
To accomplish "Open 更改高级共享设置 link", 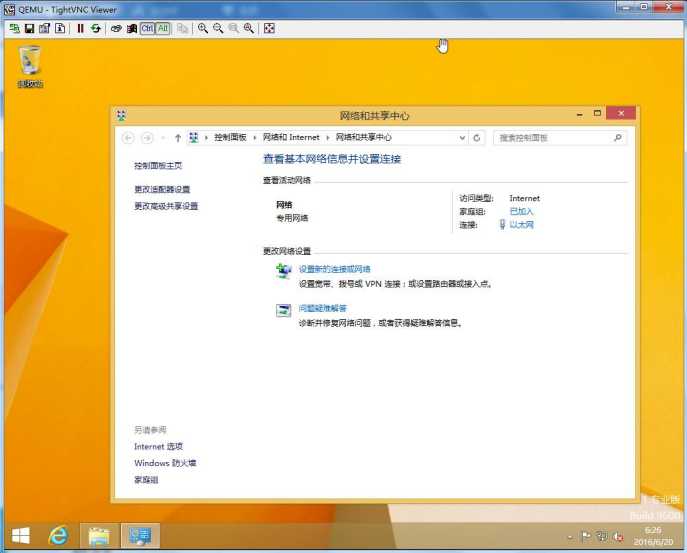I will point(166,206).
